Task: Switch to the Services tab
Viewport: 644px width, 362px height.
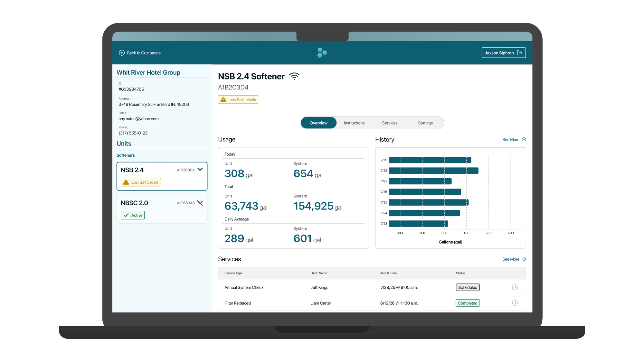Action: pyautogui.click(x=390, y=123)
